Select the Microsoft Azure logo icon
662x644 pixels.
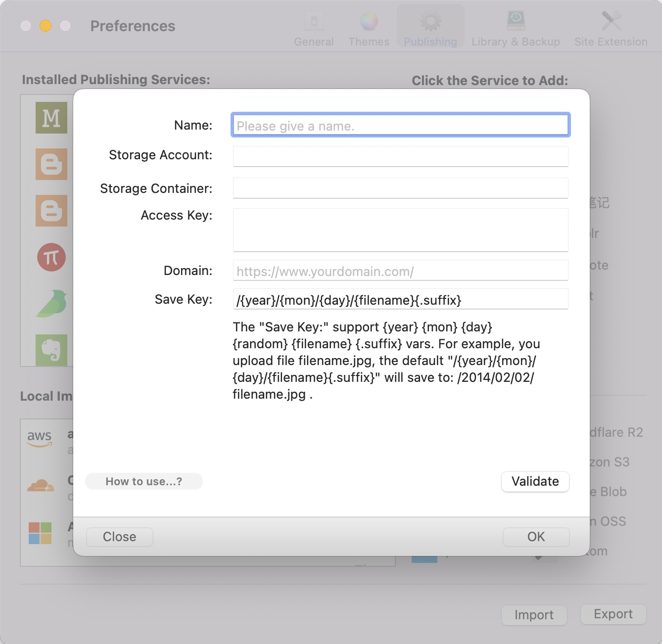[40, 533]
